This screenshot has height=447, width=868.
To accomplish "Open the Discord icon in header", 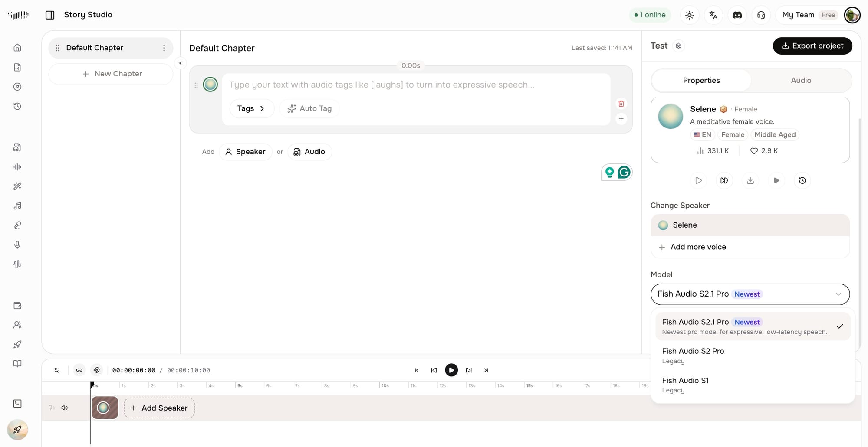I will pos(737,15).
